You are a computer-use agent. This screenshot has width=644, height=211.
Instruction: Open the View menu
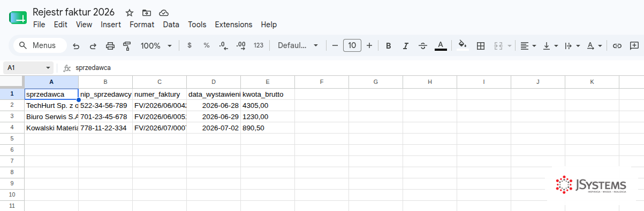(x=84, y=25)
